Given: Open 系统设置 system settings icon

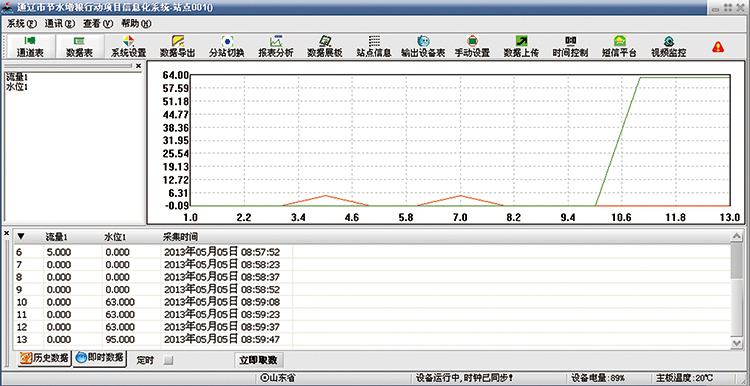Looking at the screenshot, I should pyautogui.click(x=128, y=46).
